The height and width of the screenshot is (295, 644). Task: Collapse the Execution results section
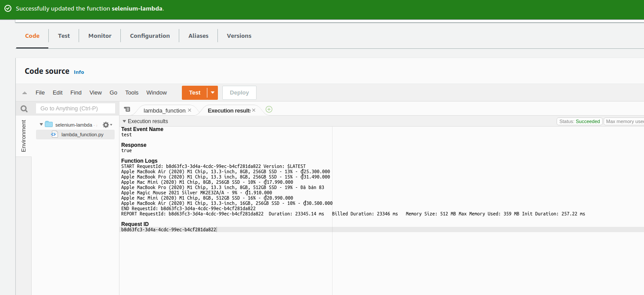124,121
